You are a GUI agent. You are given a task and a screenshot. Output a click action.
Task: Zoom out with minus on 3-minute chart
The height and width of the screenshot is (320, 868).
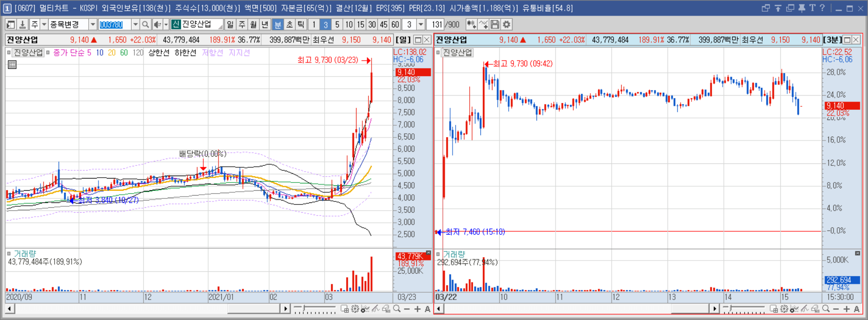(836, 309)
